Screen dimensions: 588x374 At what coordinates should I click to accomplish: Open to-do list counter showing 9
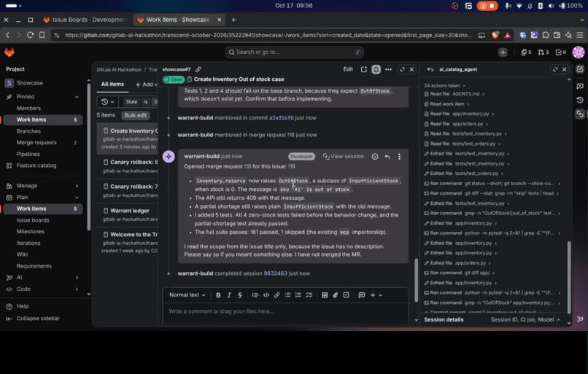pos(560,52)
